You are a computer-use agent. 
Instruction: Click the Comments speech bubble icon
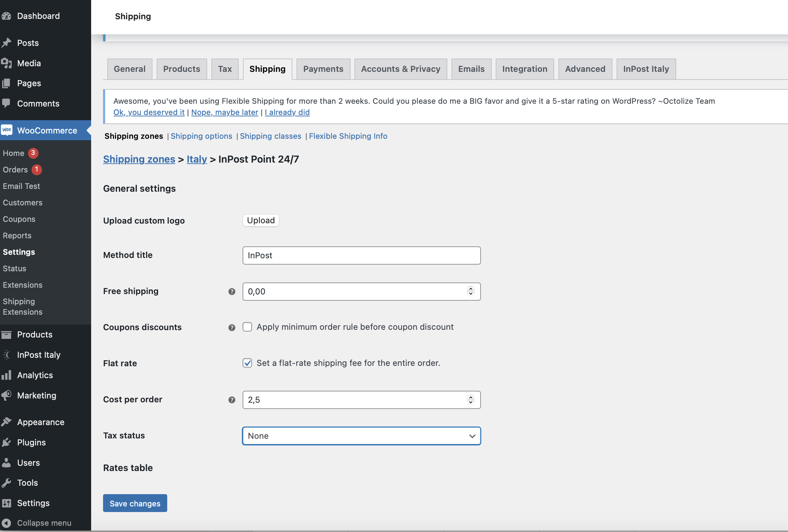click(x=6, y=103)
